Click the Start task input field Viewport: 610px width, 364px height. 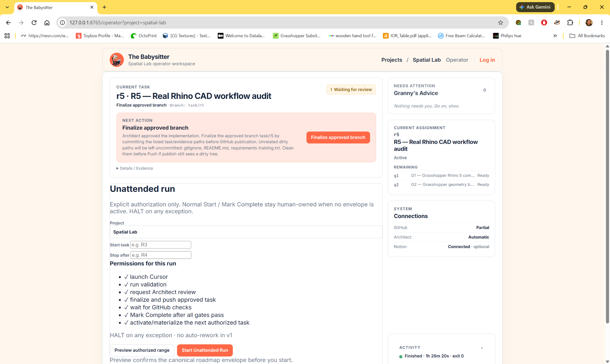(161, 245)
